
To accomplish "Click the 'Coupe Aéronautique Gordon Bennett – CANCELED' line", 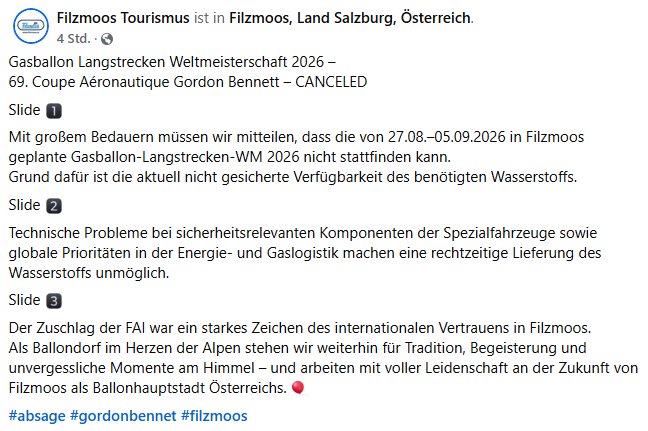I will tap(186, 81).
